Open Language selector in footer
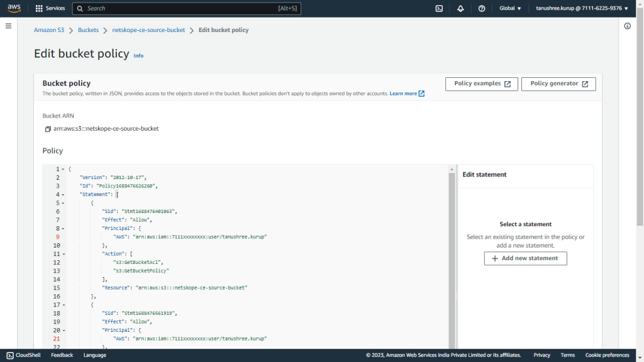Image resolution: width=644 pixels, height=362 pixels. pyautogui.click(x=95, y=356)
